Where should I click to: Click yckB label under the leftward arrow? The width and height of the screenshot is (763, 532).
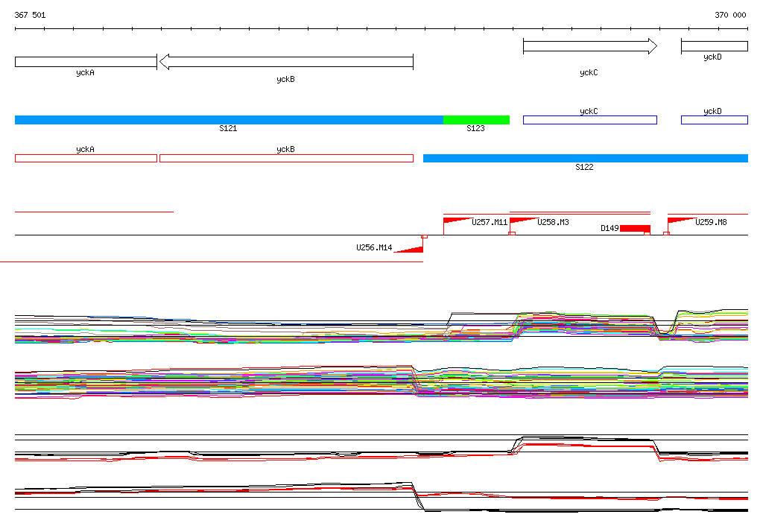(x=285, y=79)
